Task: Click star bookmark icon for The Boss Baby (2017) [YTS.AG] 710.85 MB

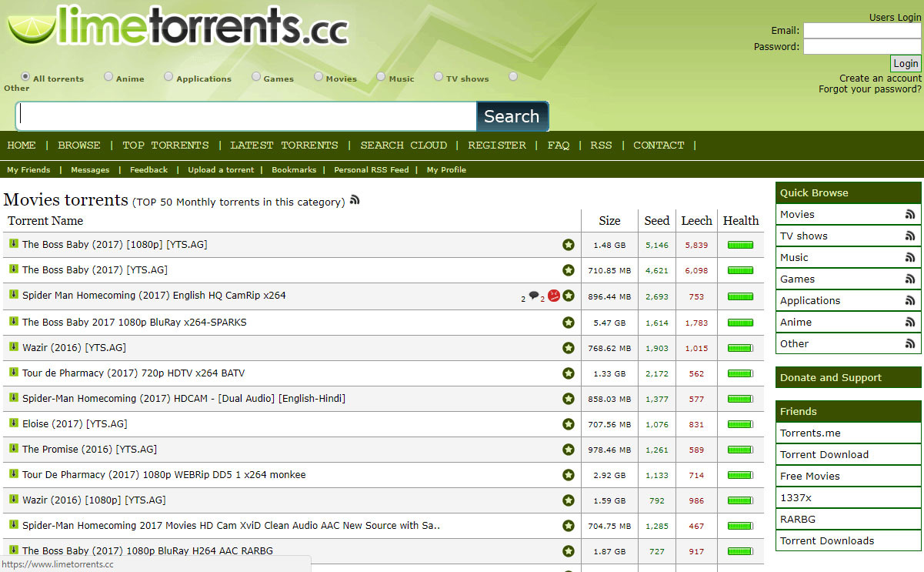Action: click(569, 270)
